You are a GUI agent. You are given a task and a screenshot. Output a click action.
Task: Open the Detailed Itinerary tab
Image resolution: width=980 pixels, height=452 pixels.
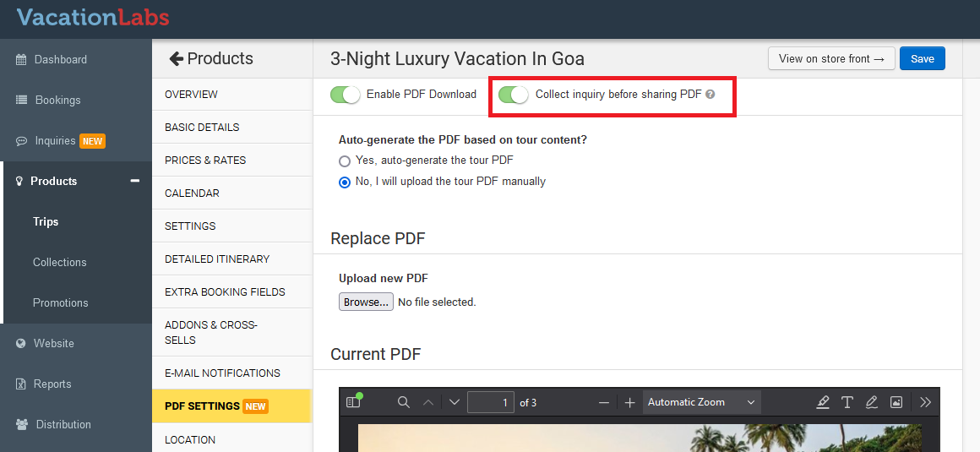[x=217, y=259]
